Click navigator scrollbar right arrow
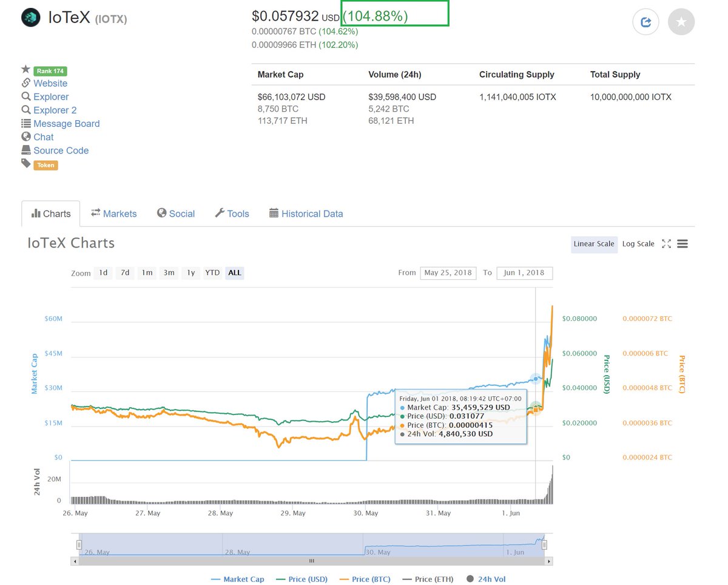The image size is (728, 585). [x=548, y=561]
